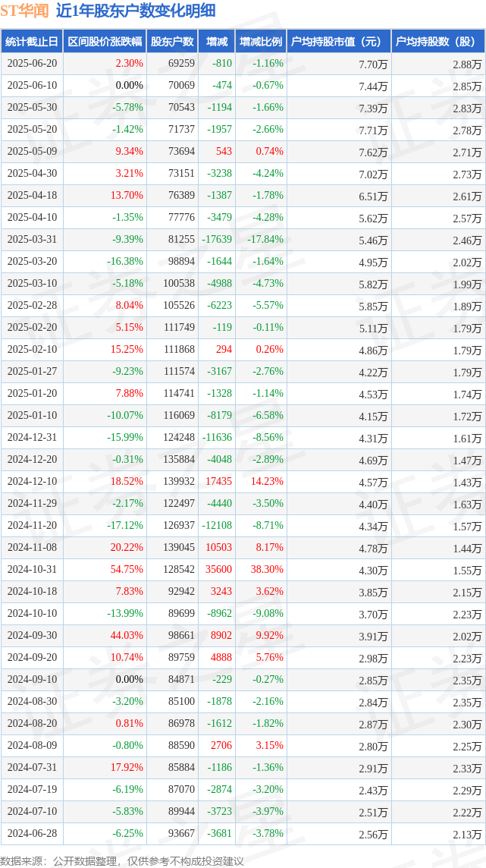Click the 近1年股东户数变化明细 heading
486x868 pixels.
click(136, 11)
